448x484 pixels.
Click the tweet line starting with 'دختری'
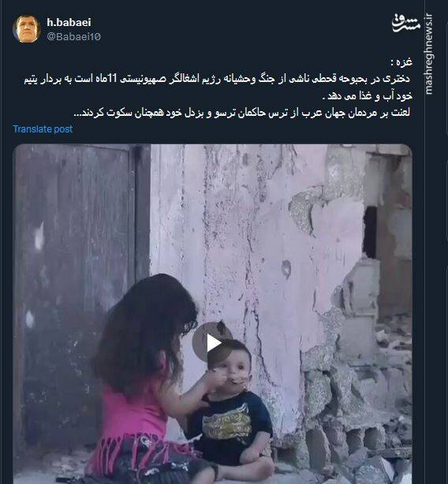[x=217, y=79]
